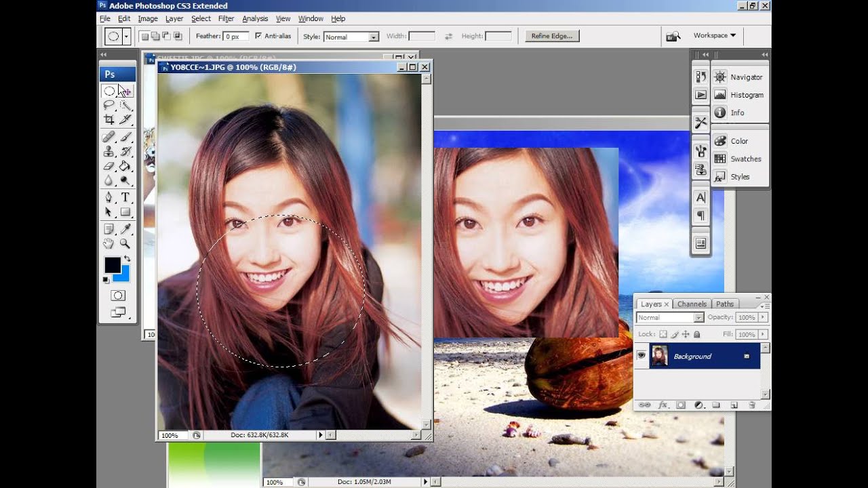Select the Lasso tool

coord(108,105)
